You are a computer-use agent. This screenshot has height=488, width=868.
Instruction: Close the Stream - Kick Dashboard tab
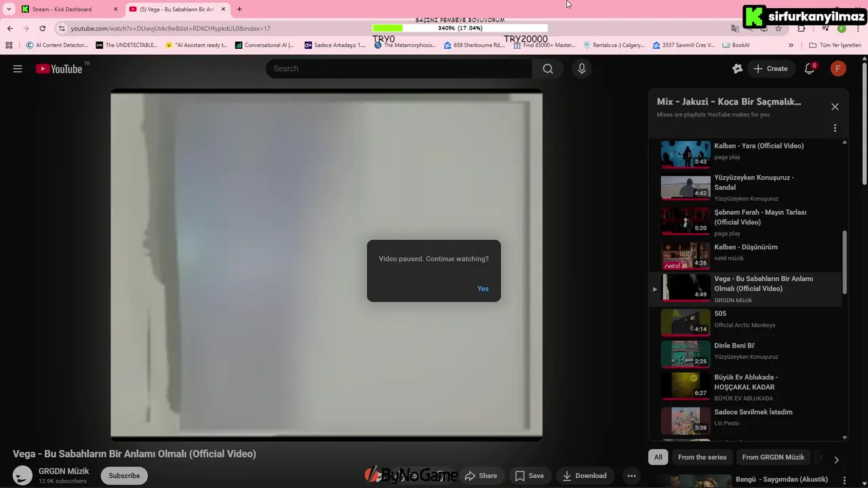[x=115, y=9]
